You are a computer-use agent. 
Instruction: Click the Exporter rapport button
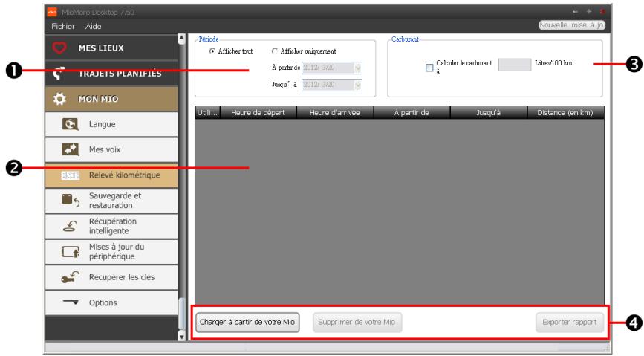570,323
